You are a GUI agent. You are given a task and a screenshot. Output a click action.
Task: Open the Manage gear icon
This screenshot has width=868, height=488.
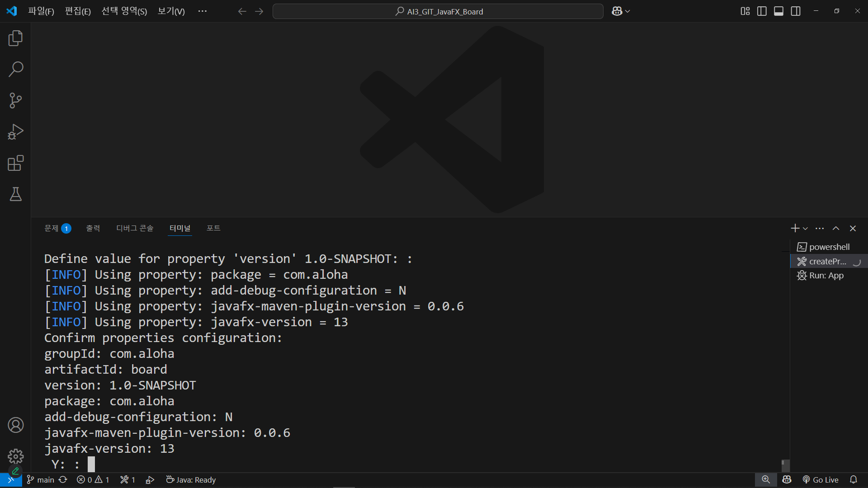[15, 456]
